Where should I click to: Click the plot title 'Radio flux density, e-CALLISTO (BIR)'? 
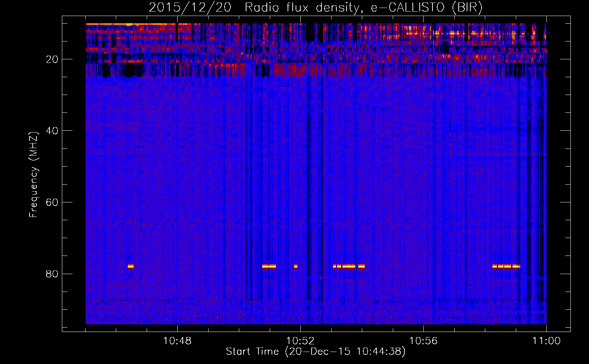click(363, 8)
